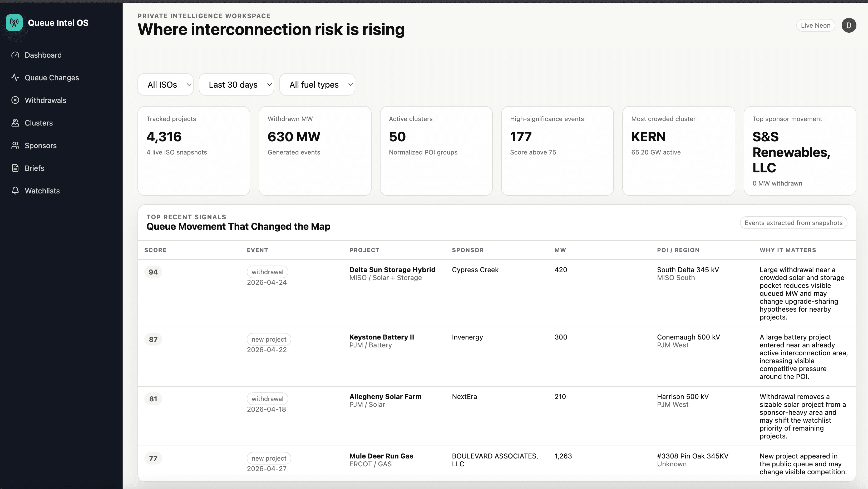Click the EVENT column header

[258, 250]
